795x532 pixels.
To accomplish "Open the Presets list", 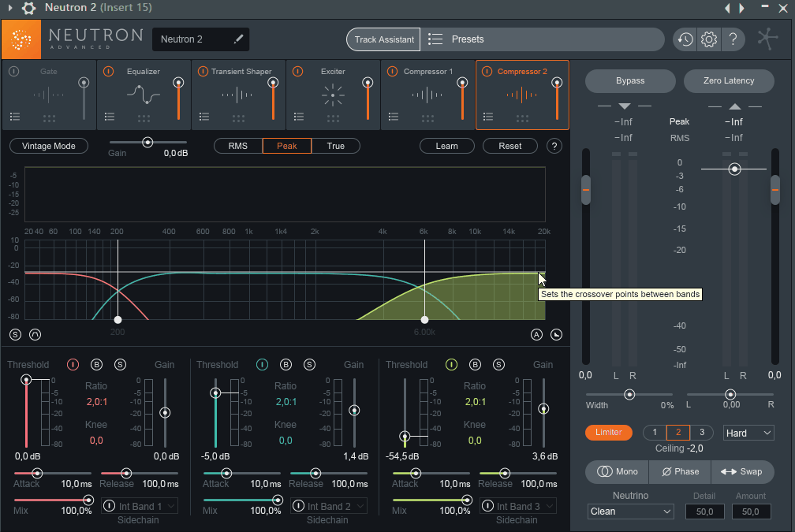I will (543, 39).
